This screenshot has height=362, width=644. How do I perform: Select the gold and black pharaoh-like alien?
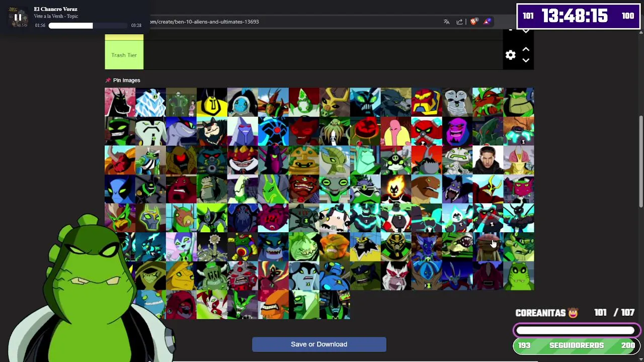pyautogui.click(x=396, y=247)
